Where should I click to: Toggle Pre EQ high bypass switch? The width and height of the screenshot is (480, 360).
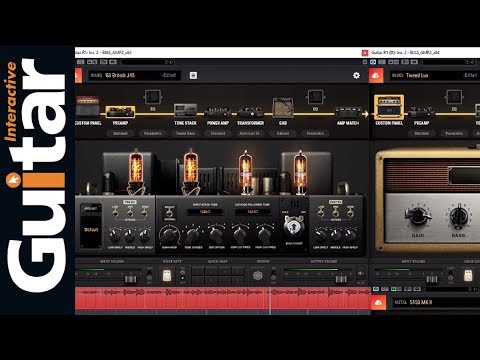145,213
